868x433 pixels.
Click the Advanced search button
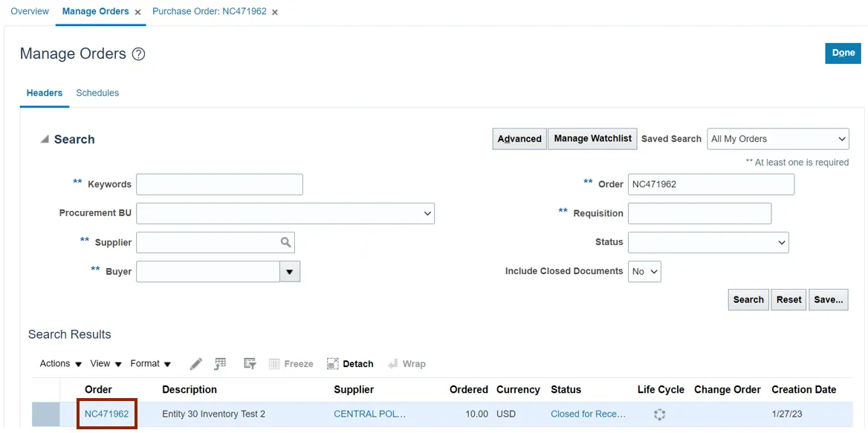point(519,139)
